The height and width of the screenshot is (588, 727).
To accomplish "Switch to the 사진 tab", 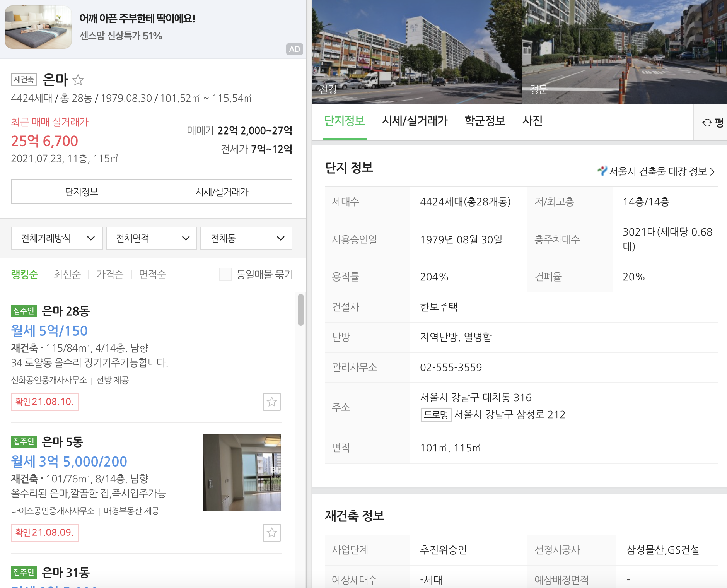I will coord(532,121).
